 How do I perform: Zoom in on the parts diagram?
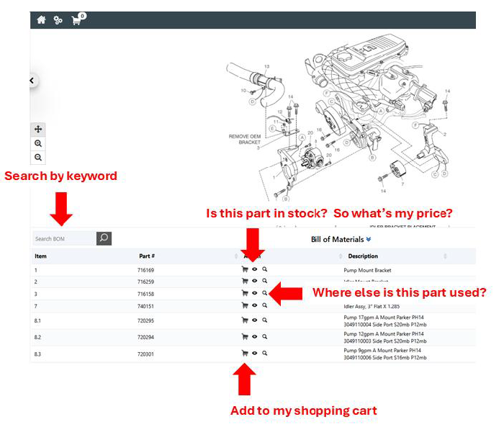tap(38, 143)
